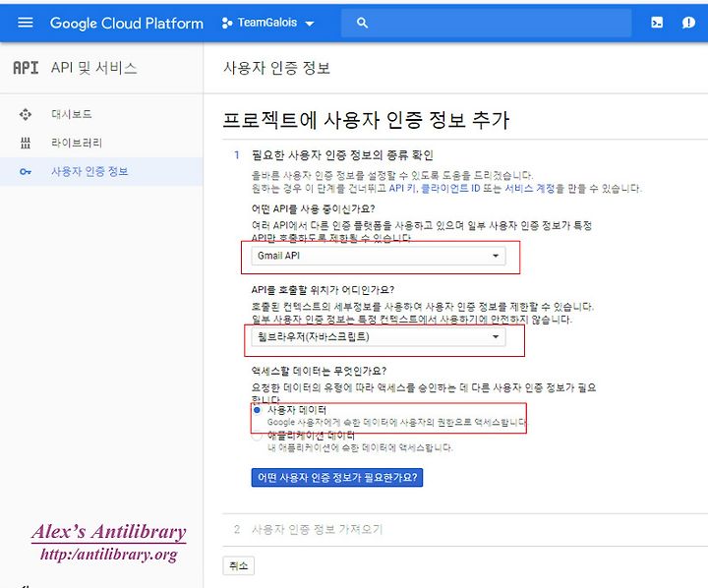Open the 라이브러리 sidebar item
This screenshot has height=588, width=708.
(101, 143)
